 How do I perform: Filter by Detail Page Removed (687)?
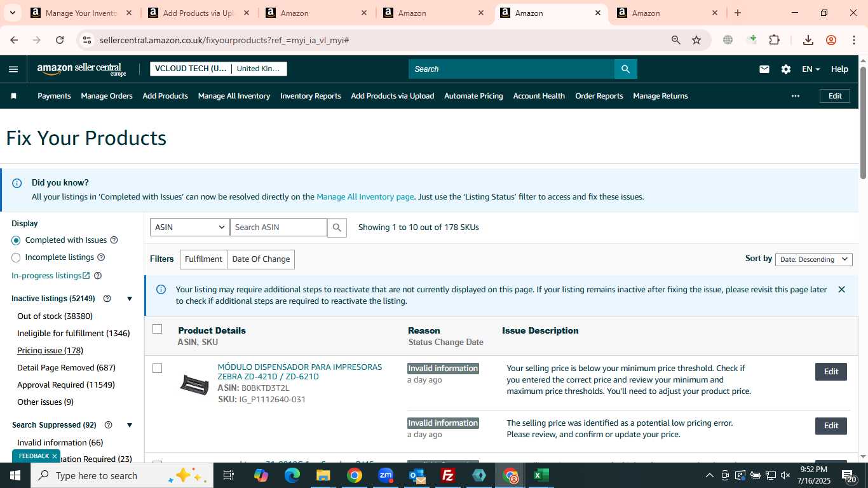point(66,368)
